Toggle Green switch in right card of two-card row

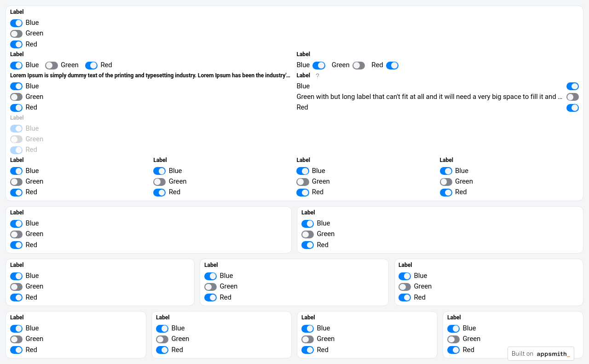307,234
